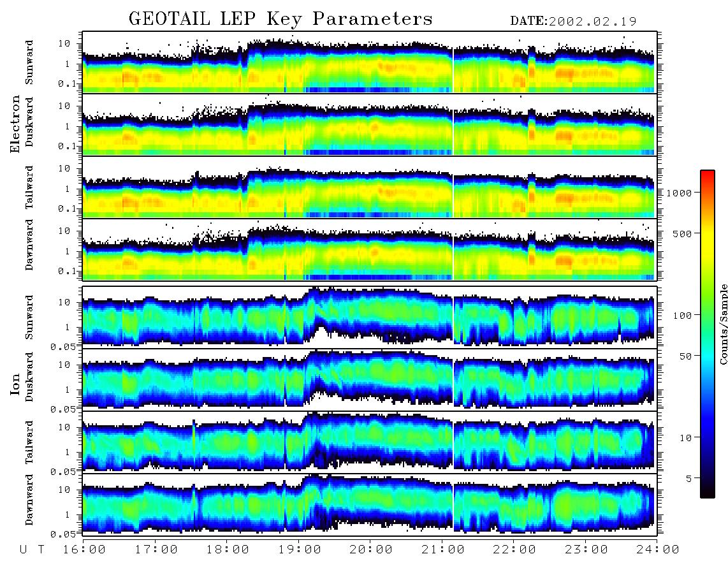Click the 0.1 tick of Electron Sunward axis
This screenshot has width=728, height=561.
(67, 84)
